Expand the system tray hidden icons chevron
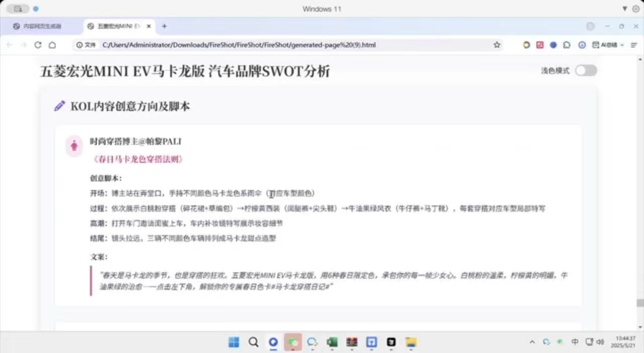Image resolution: width=644 pixels, height=353 pixels. [532, 342]
